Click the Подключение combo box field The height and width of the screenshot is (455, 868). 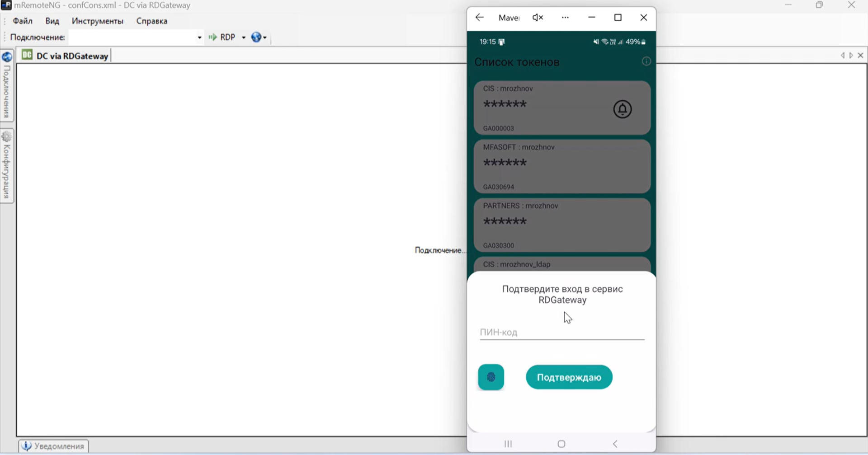(x=132, y=38)
